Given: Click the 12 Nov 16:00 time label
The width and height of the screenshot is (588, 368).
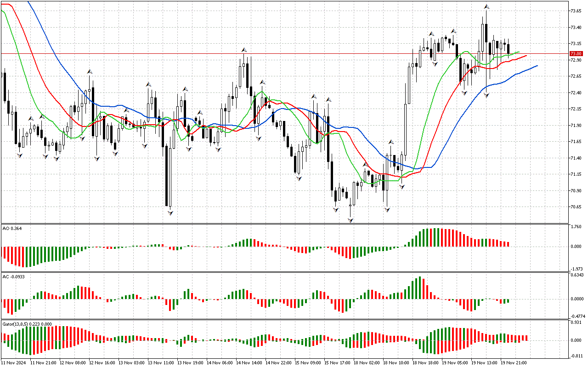Looking at the screenshot, I should [102, 363].
